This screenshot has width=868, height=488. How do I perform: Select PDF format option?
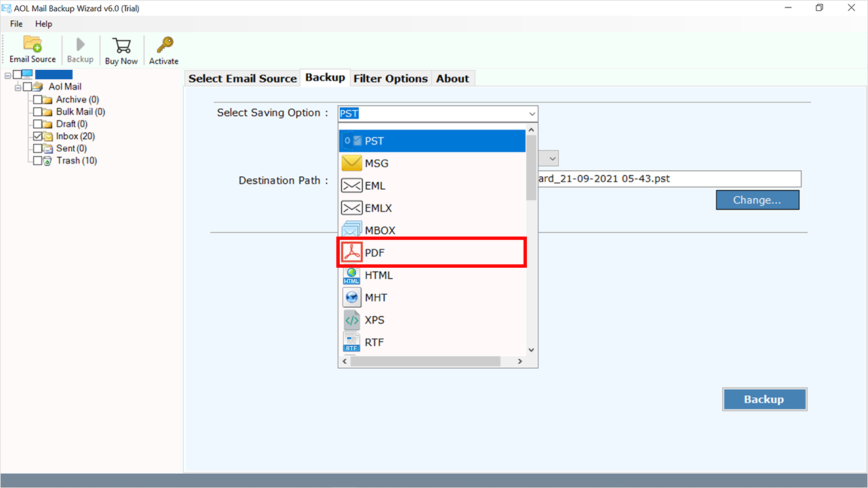(x=432, y=253)
